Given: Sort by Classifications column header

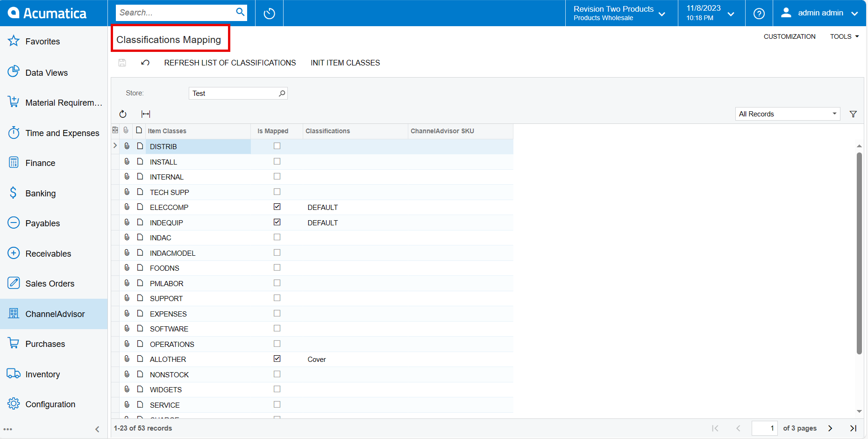Looking at the screenshot, I should (x=355, y=131).
